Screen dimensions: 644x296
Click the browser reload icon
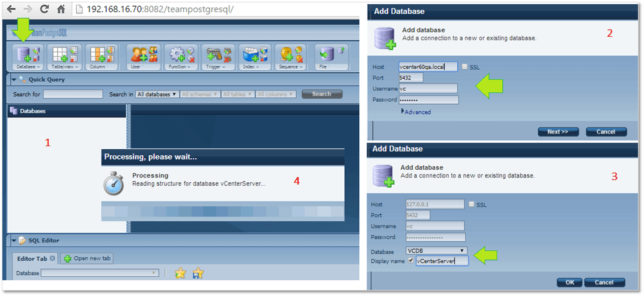pos(44,8)
